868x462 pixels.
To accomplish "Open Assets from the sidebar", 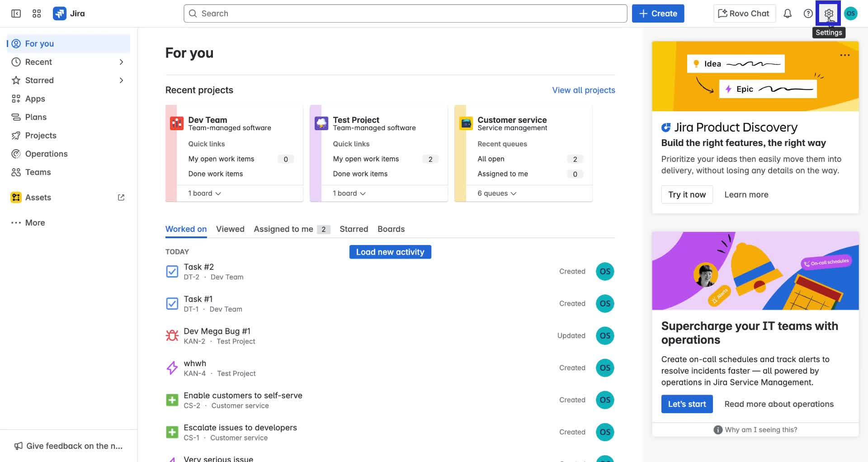I will coord(38,197).
